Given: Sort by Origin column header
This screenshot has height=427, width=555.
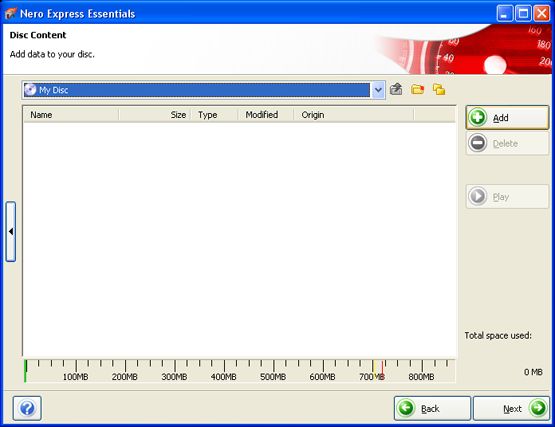Looking at the screenshot, I should [354, 115].
